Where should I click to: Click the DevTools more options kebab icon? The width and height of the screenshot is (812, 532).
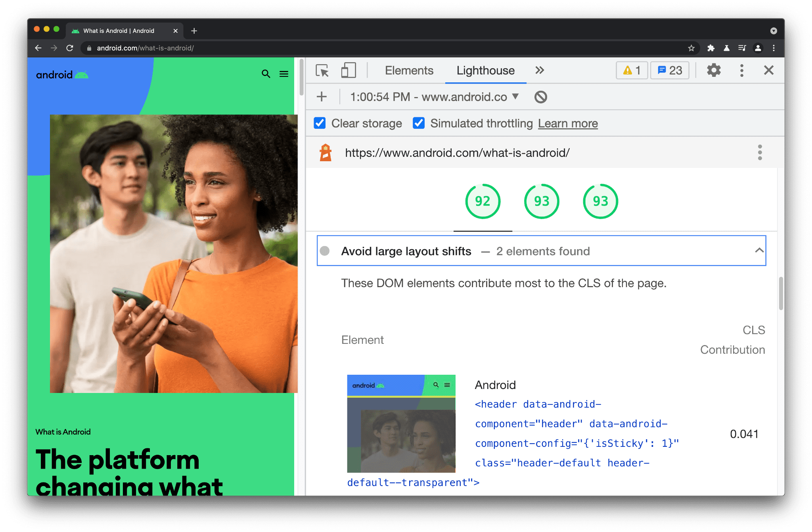tap(742, 70)
